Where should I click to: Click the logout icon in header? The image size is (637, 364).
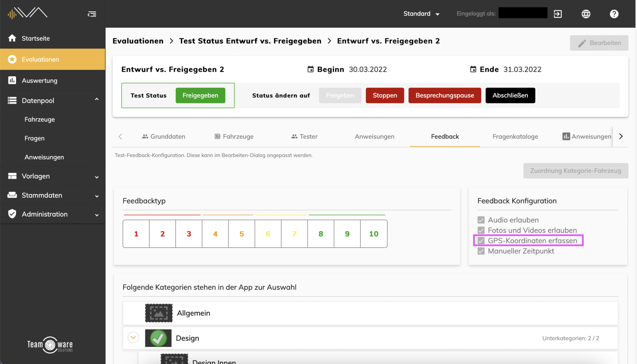[x=558, y=14]
